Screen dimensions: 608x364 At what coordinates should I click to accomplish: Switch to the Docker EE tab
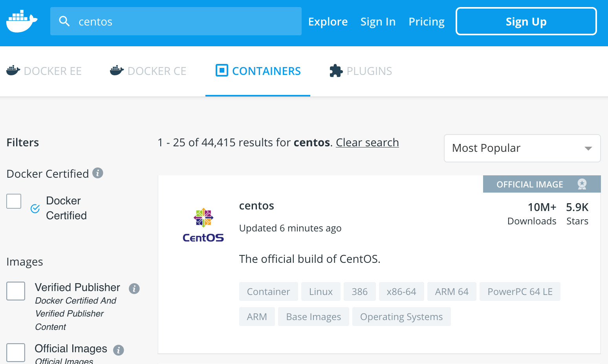tap(44, 71)
